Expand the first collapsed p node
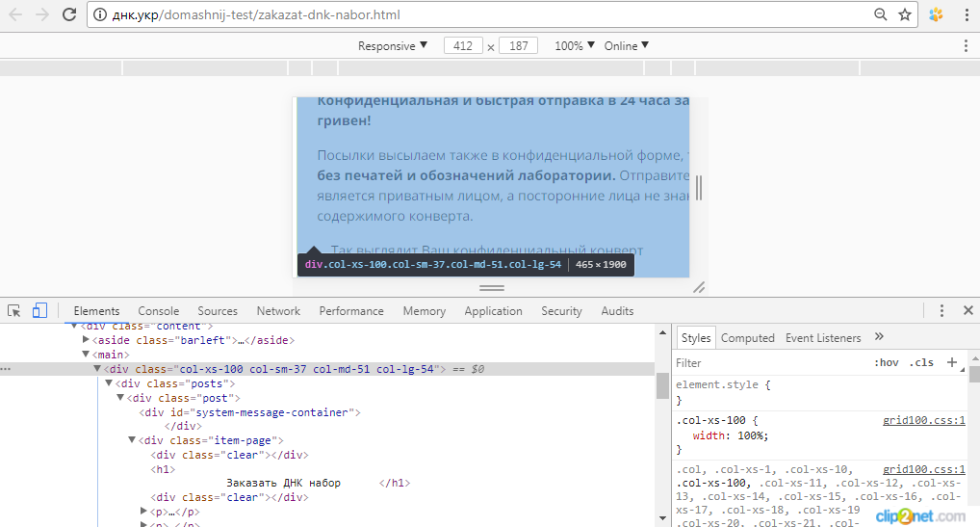This screenshot has width=980, height=527. (143, 512)
